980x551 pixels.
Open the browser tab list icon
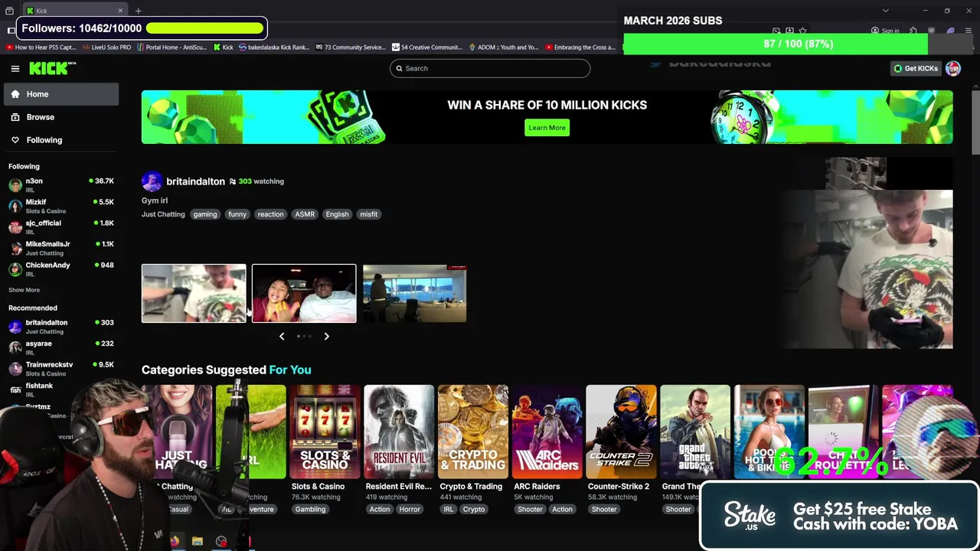point(9,11)
